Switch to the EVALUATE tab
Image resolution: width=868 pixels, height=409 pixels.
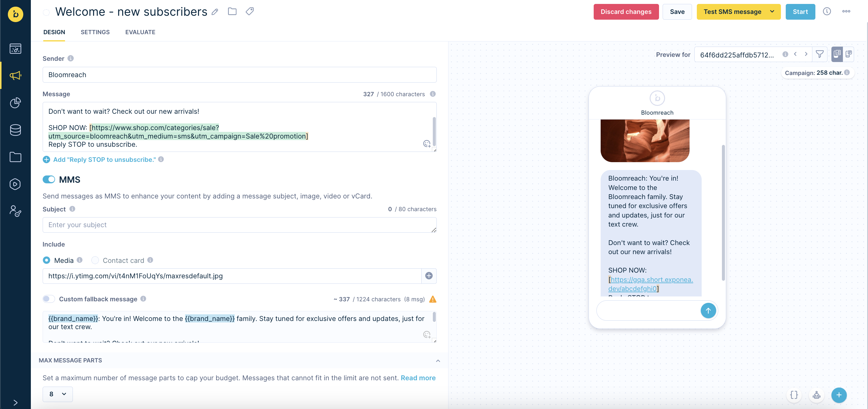pos(140,32)
